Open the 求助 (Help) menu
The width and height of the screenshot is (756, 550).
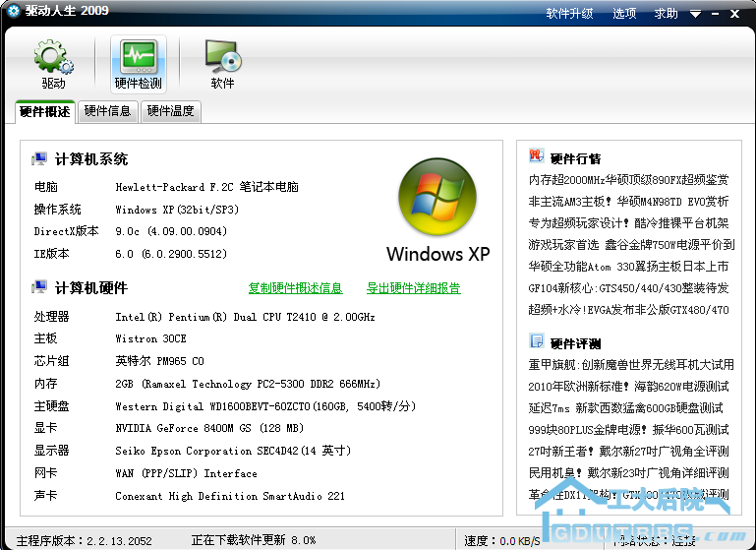tap(667, 14)
